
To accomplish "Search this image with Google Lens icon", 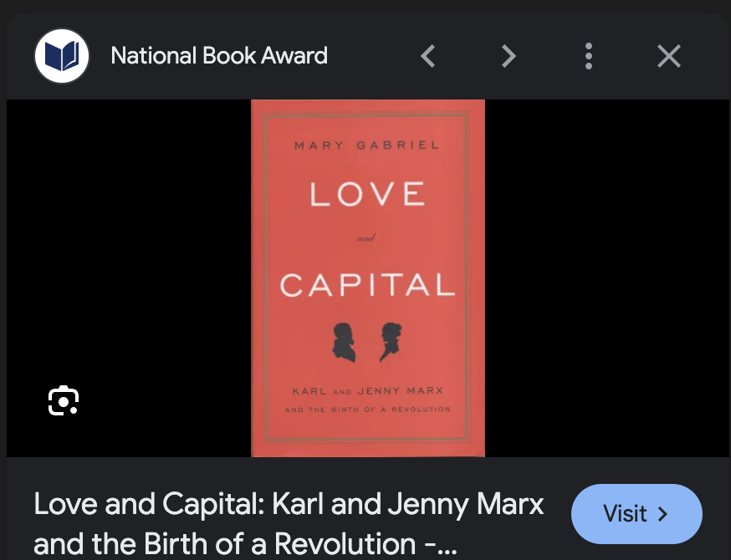I will coord(64,400).
